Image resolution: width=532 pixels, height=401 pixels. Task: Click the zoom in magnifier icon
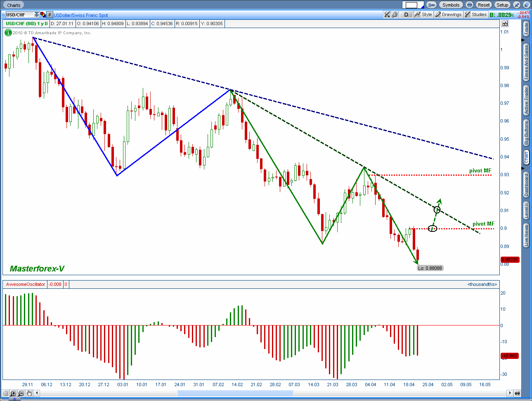pyautogui.click(x=14, y=393)
